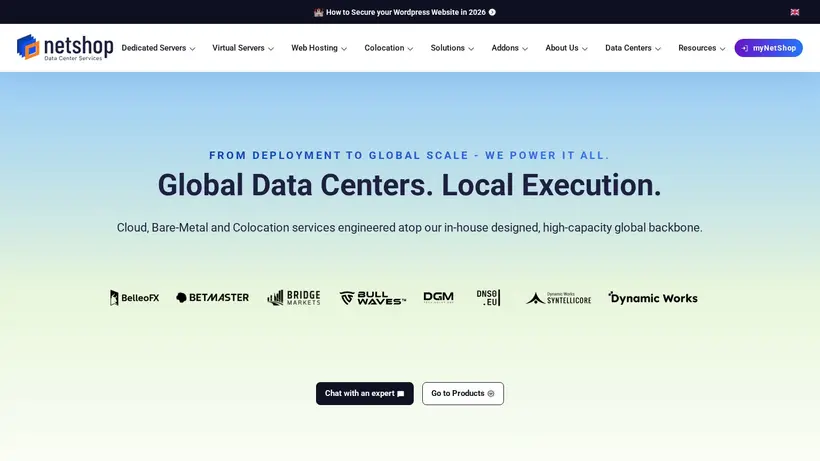Open 'How to Secure your Wordpress Website' link
The height and width of the screenshot is (461, 820).
[x=405, y=12]
